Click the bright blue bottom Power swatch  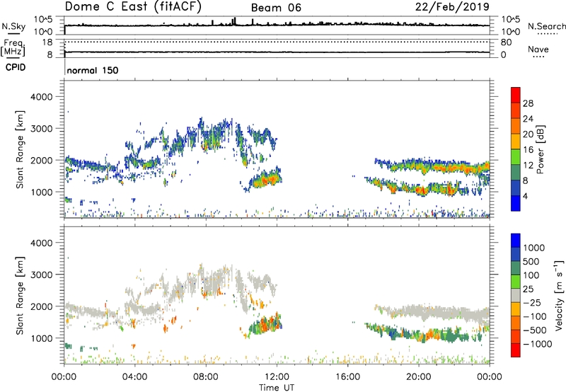coord(516,203)
